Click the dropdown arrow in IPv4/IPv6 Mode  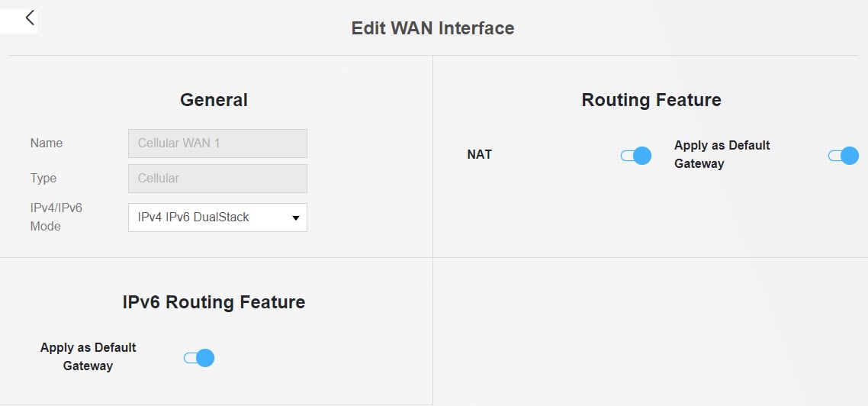(x=296, y=218)
